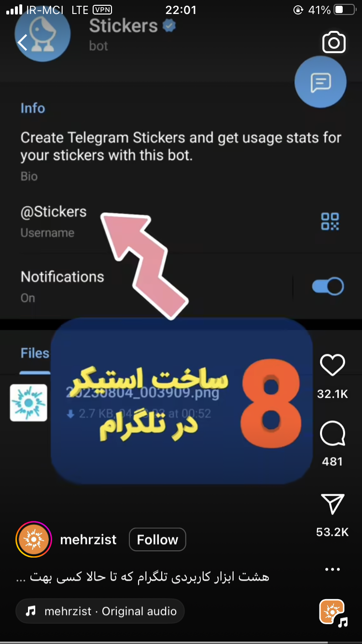Tap the heart icon to like the reel
Screen dimensions: 362x644
click(x=333, y=365)
